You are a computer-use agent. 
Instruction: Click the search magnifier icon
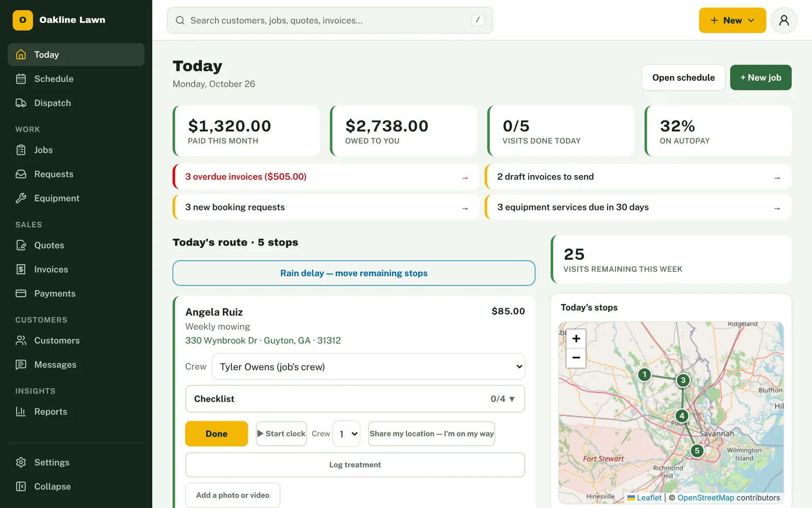pos(180,20)
